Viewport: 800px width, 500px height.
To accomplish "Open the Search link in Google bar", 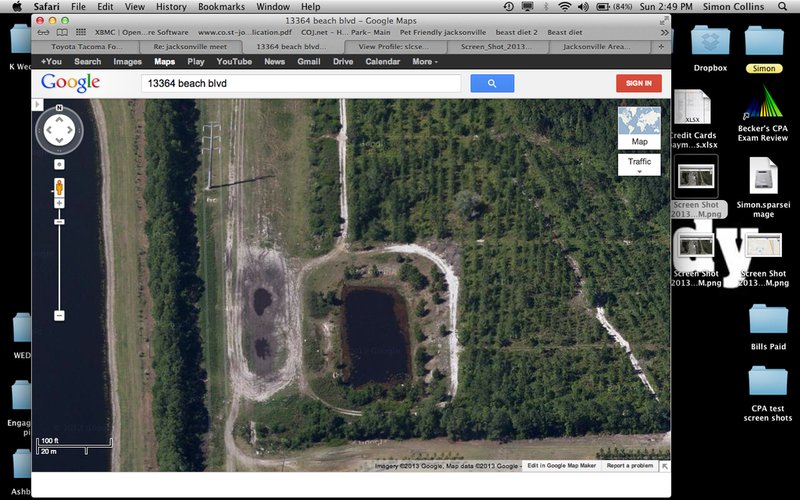I will (88, 61).
